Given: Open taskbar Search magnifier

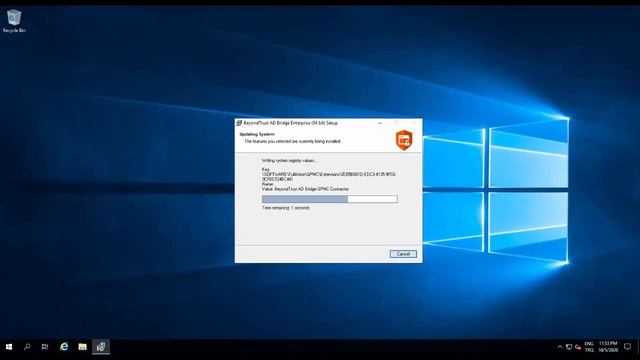Looking at the screenshot, I should coord(27,347).
